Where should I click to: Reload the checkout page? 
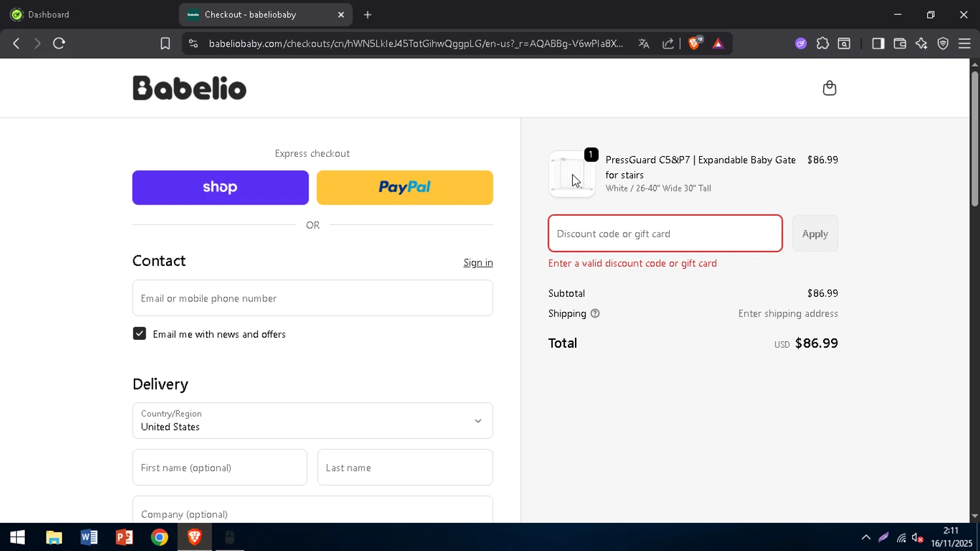(x=59, y=44)
